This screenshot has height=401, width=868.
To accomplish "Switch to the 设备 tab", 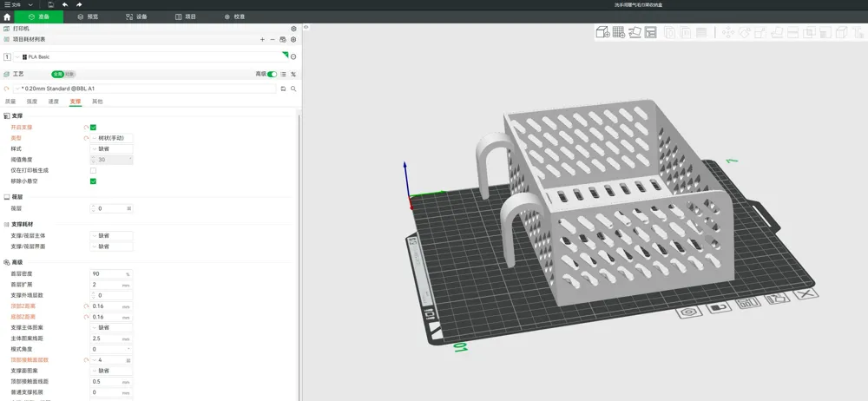I will click(135, 16).
